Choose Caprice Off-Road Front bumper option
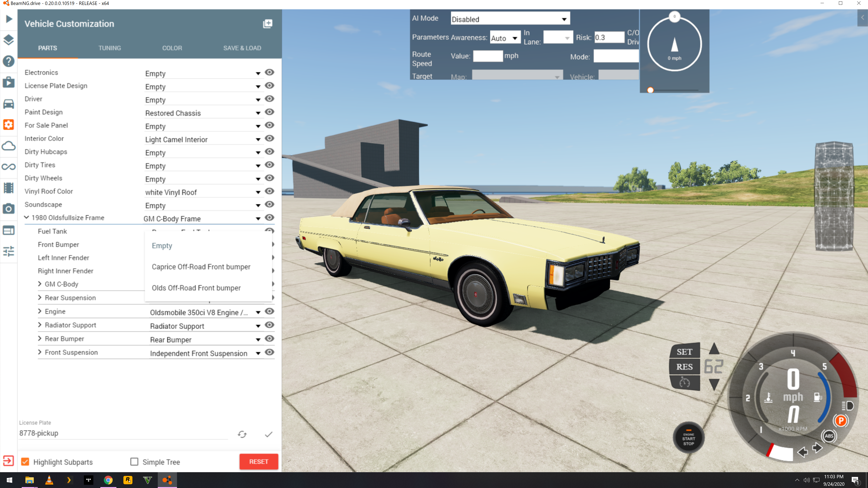 [208, 267]
